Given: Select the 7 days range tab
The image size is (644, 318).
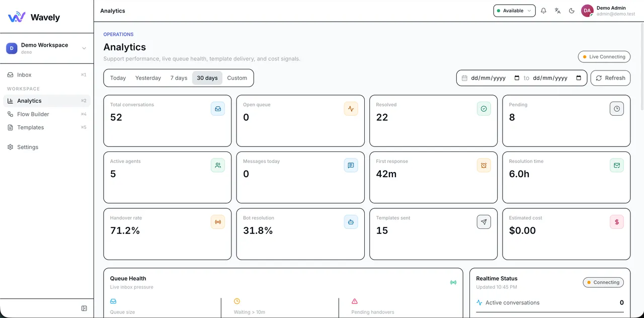Looking at the screenshot, I should pyautogui.click(x=179, y=78).
